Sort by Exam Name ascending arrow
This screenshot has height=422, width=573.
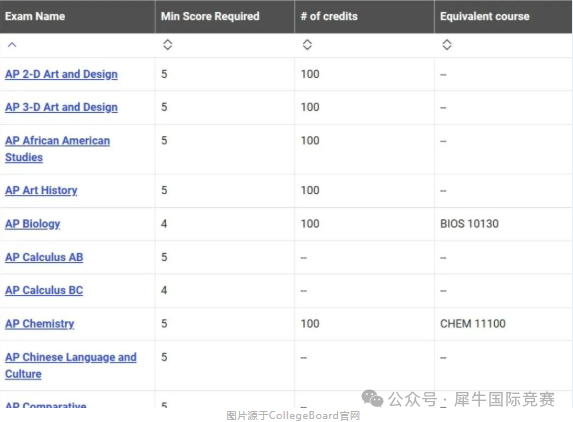(x=12, y=45)
